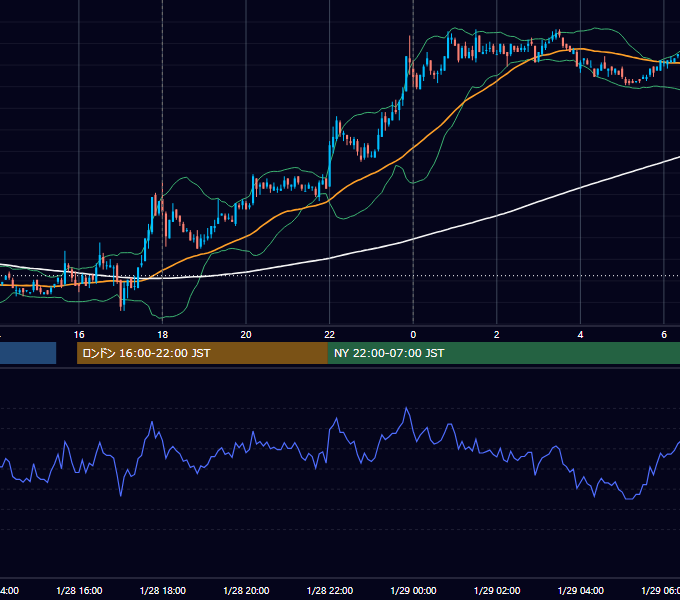Viewport: 680px width, 600px height.
Task: Click the 1/28 20:00 timestamp on the lower axis
Action: pos(246,590)
